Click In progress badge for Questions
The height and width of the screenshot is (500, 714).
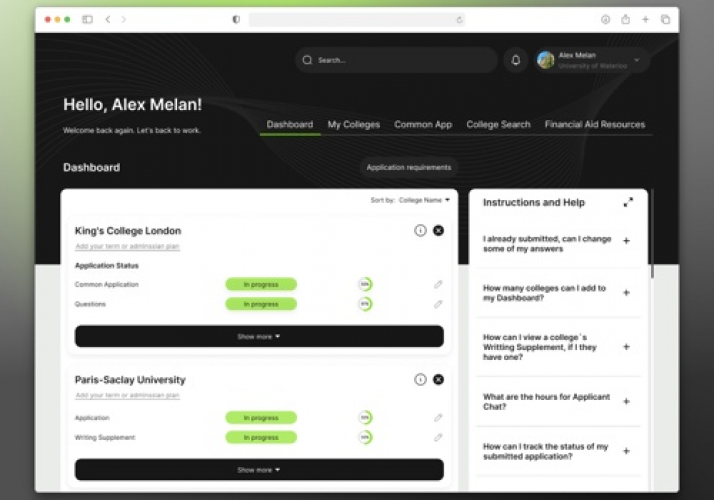click(261, 304)
